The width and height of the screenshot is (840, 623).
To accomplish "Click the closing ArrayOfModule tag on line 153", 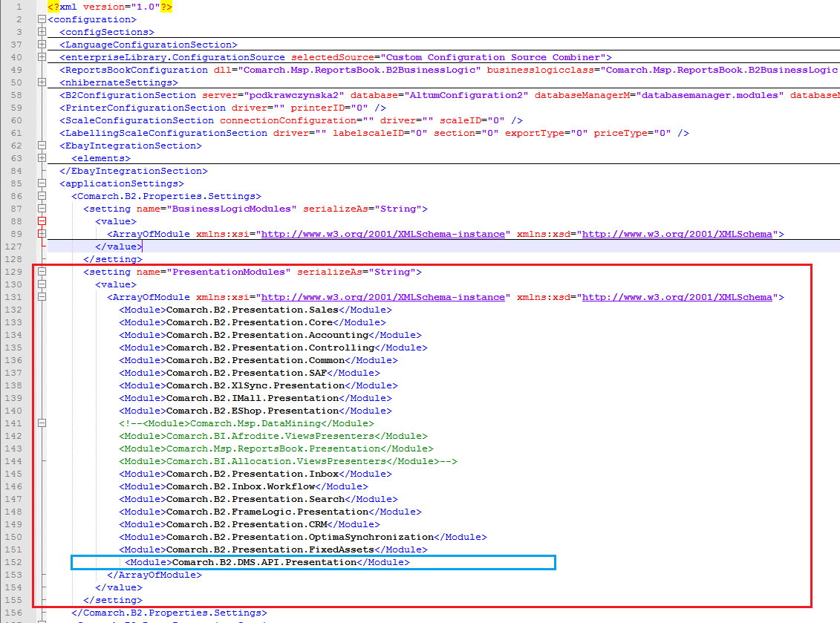I will click(154, 575).
